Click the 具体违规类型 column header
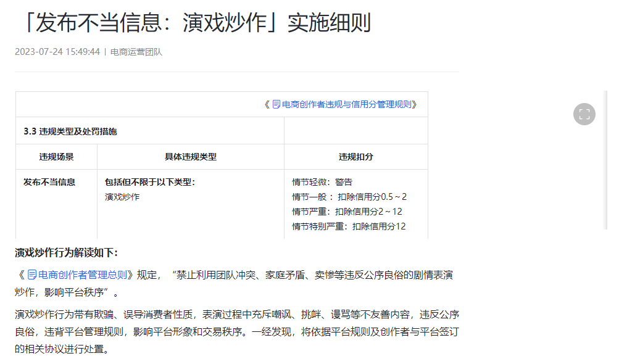 tap(190, 157)
